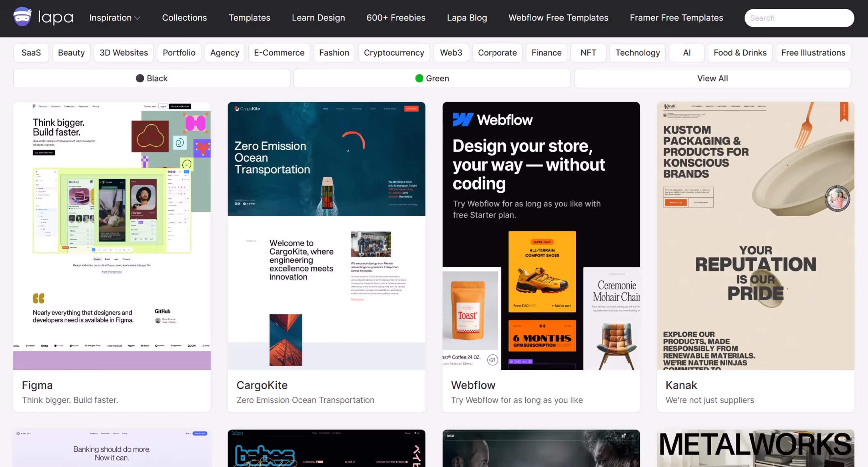Select the 3D Websites category tag
This screenshot has width=868, height=467.
pos(124,53)
